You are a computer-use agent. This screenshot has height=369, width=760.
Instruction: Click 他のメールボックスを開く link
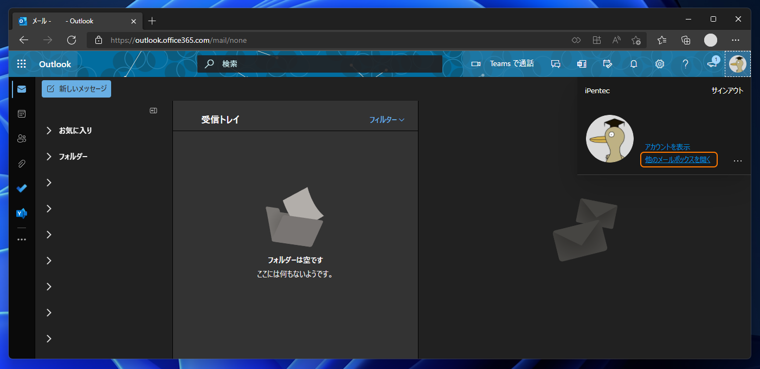[678, 160]
